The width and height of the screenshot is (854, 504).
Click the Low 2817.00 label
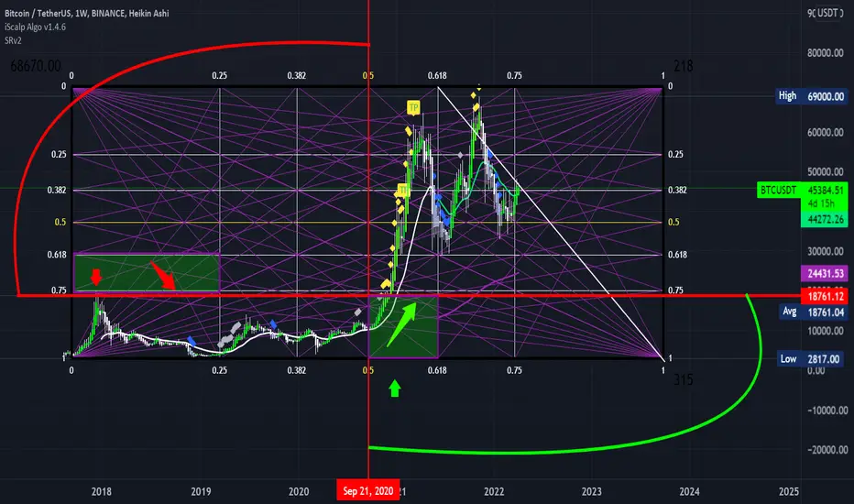point(812,359)
